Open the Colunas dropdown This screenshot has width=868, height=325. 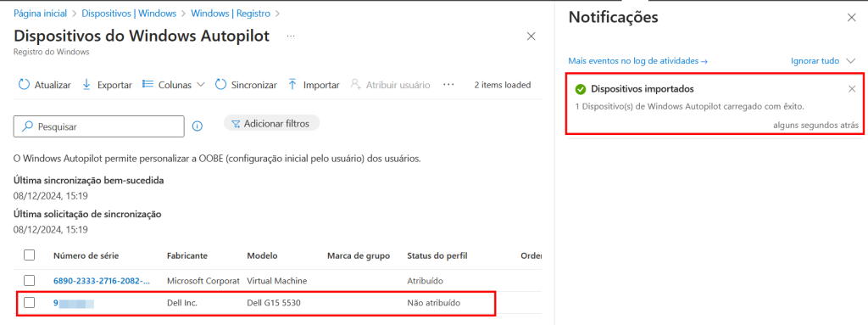pyautogui.click(x=173, y=85)
